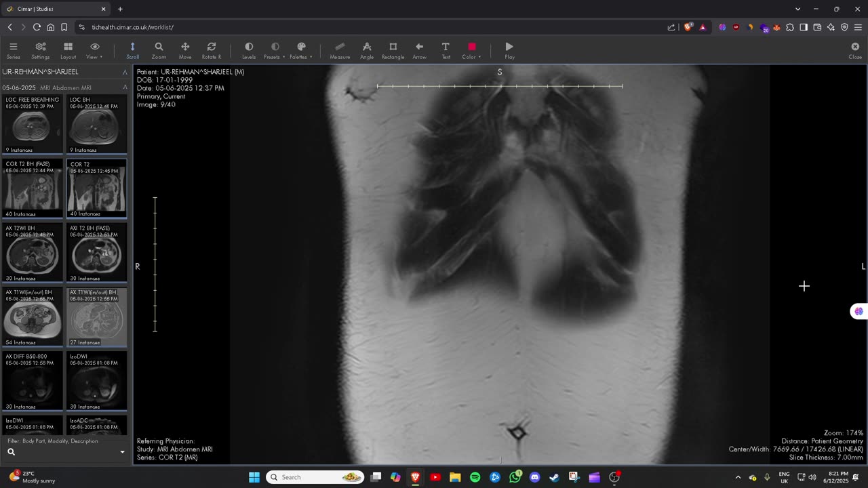Open viewer Settings

click(x=41, y=51)
